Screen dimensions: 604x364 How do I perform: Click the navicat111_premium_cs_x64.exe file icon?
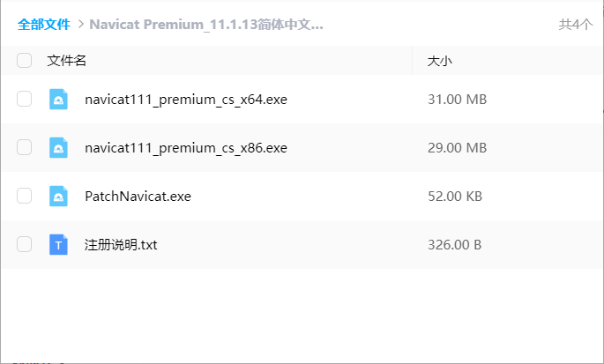tap(58, 100)
